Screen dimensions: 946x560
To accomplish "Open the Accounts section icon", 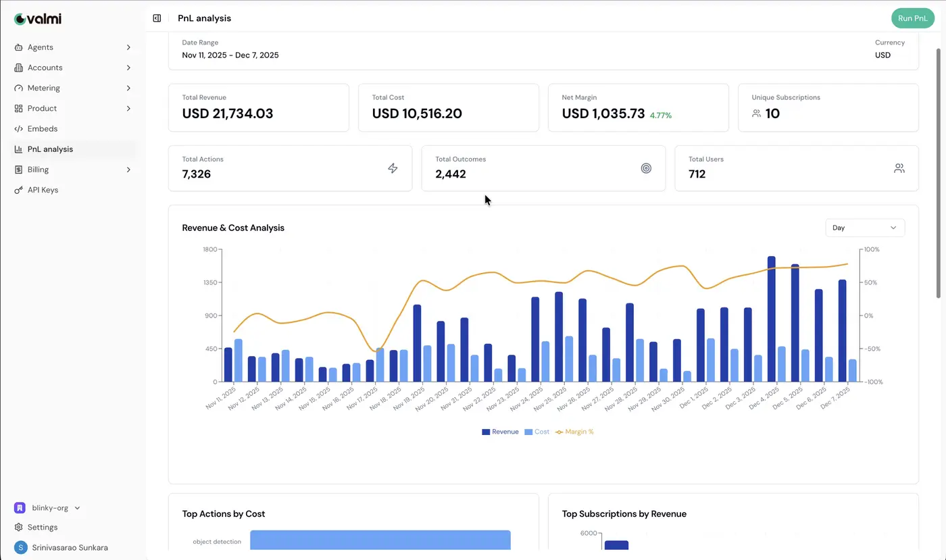I will pos(18,68).
